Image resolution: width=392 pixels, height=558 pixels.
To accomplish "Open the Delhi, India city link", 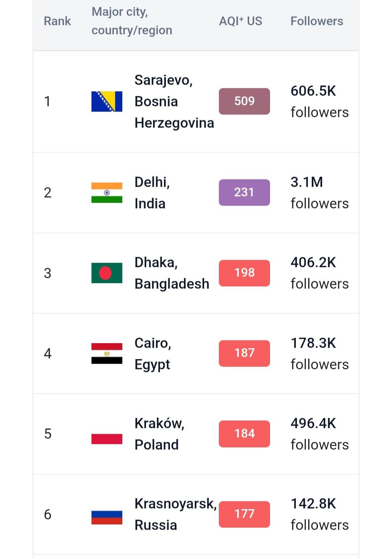I will [x=152, y=193].
